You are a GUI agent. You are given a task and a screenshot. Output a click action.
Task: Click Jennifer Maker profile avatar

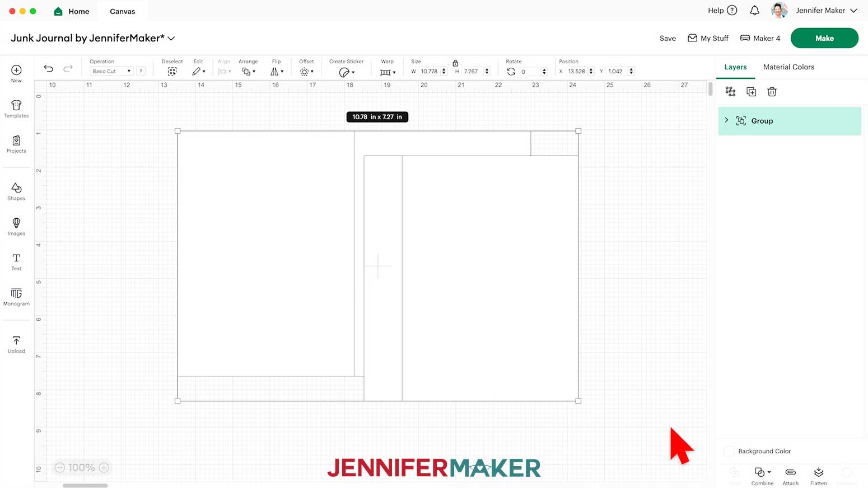click(x=779, y=10)
